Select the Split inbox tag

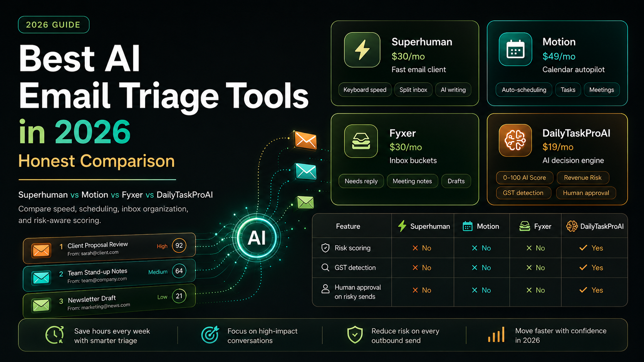coord(413,90)
